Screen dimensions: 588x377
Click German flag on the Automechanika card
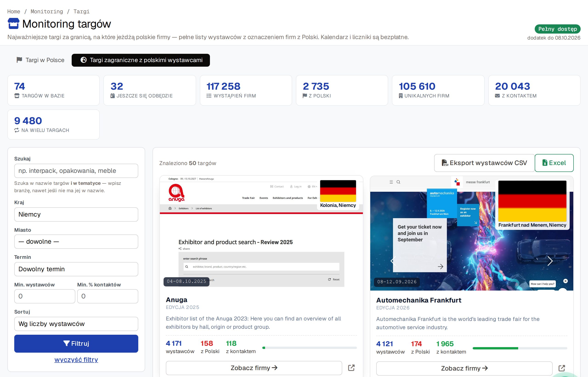pos(532,201)
